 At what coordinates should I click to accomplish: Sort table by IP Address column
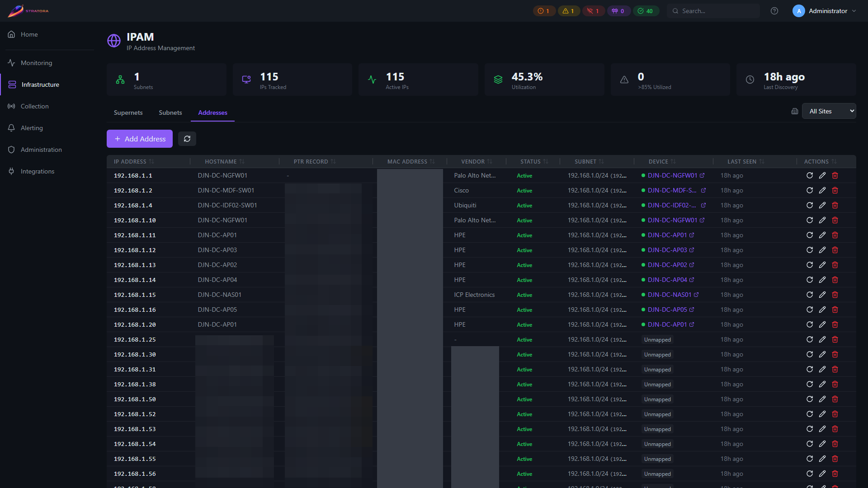pyautogui.click(x=134, y=161)
